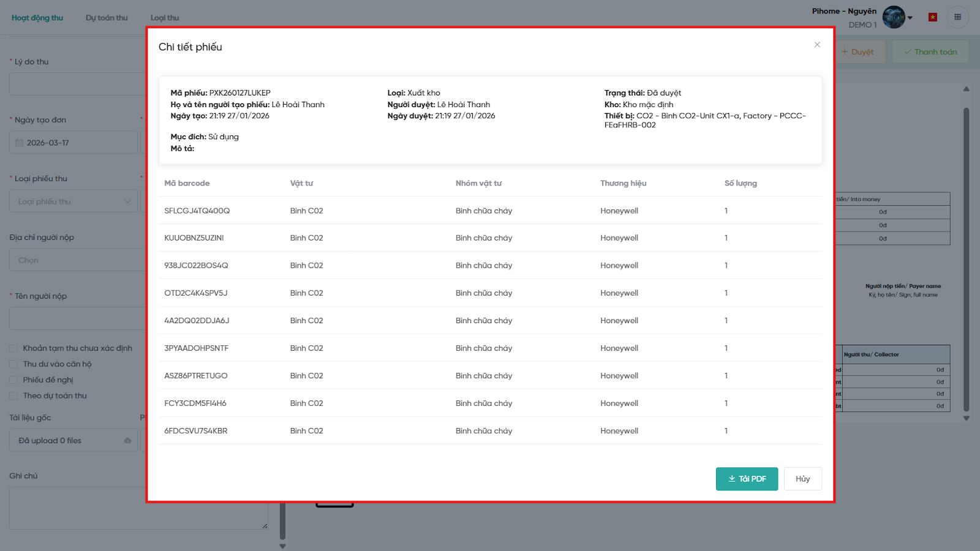Open the Loại phiếu thu dropdown
Image resolution: width=980 pixels, height=551 pixels.
pos(73,201)
